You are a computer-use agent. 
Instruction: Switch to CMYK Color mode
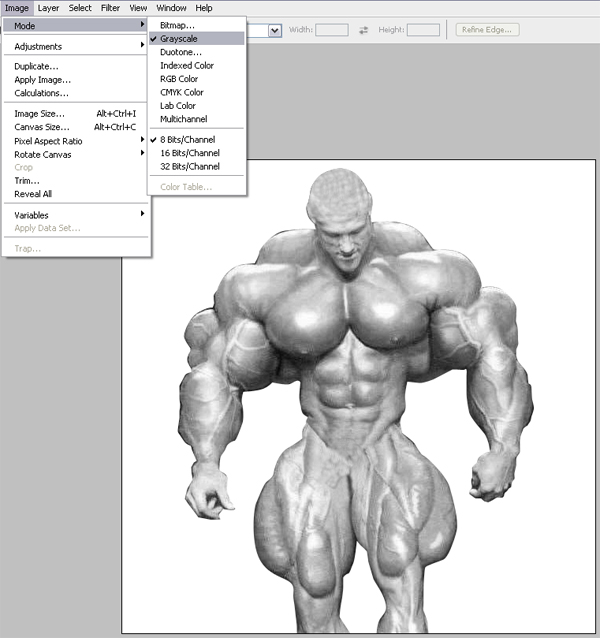pos(197,92)
